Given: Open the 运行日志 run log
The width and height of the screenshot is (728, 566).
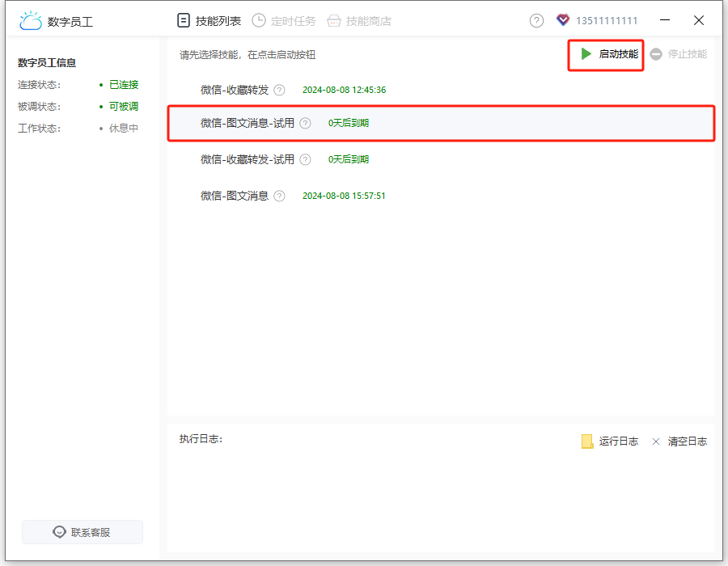Looking at the screenshot, I should click(610, 441).
